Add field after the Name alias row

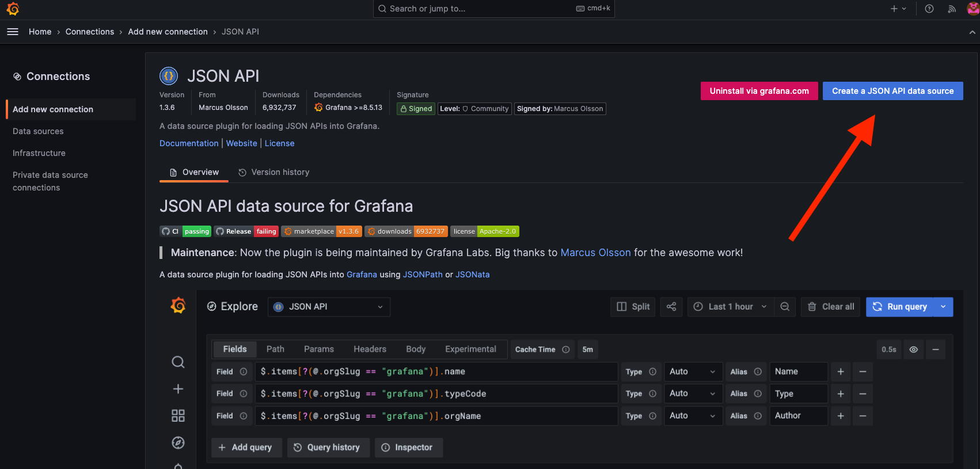click(x=841, y=372)
